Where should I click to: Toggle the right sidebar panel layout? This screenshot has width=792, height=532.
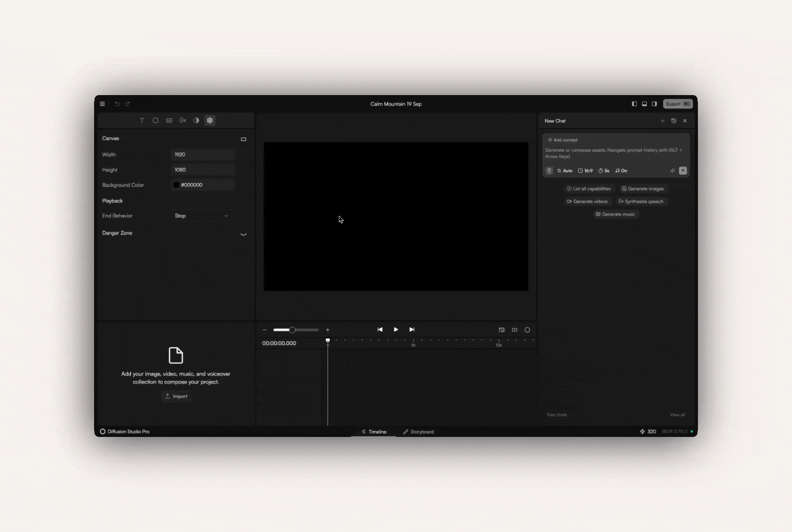pyautogui.click(x=654, y=104)
